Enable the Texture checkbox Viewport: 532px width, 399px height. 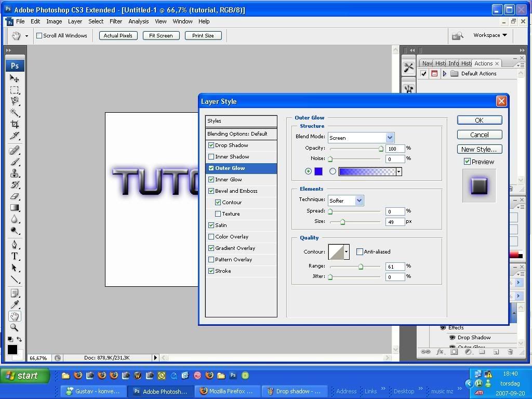tap(218, 214)
